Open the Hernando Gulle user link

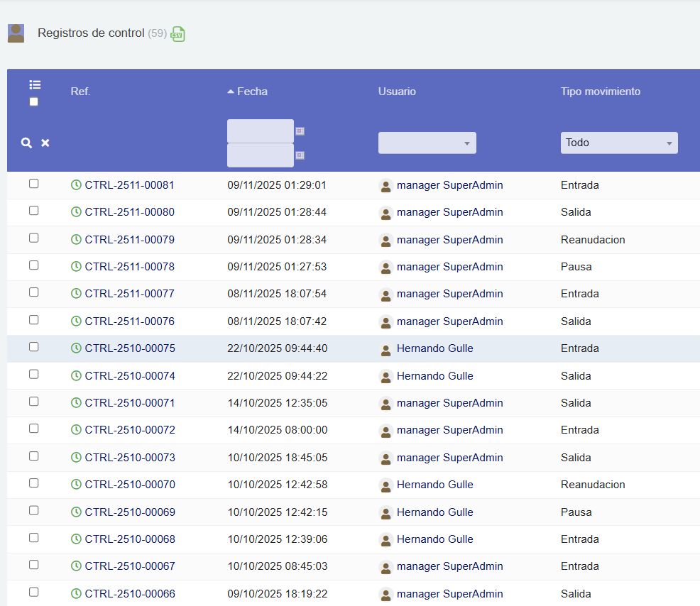coord(435,348)
